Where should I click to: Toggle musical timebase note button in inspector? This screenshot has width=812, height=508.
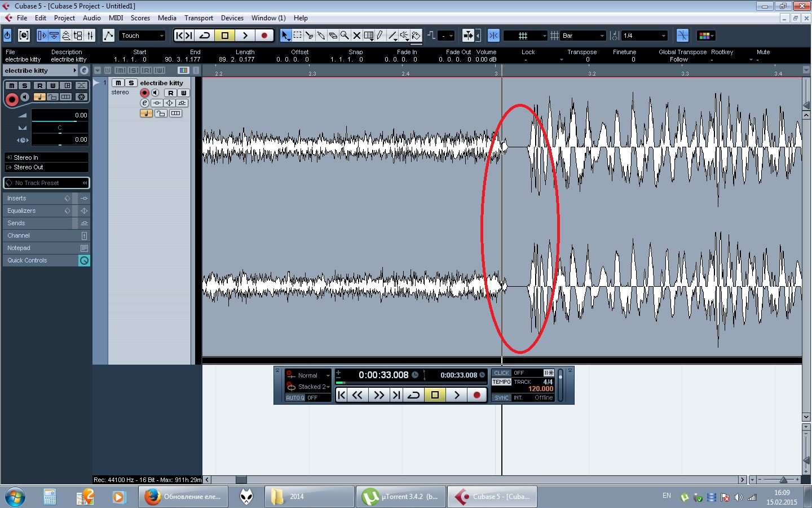click(39, 97)
